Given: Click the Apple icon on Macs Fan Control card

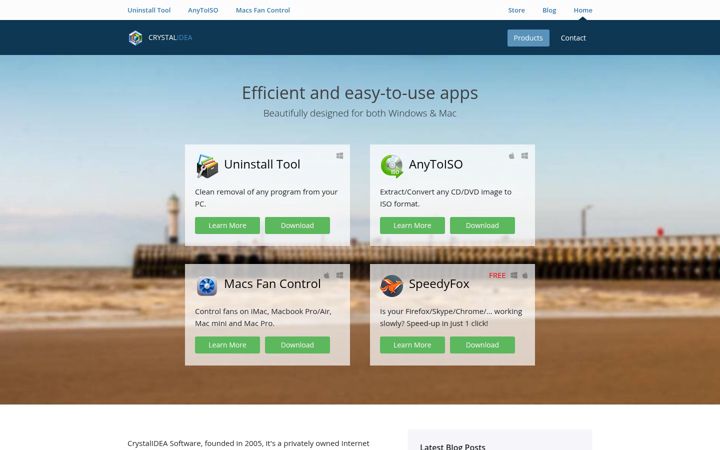Looking at the screenshot, I should pyautogui.click(x=327, y=275).
